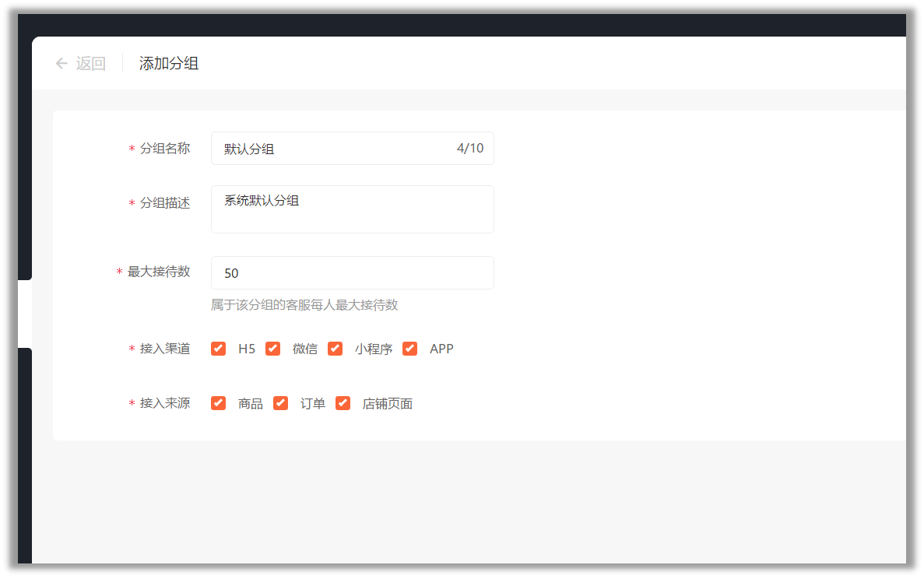
Task: Go back via the 返回 link
Action: pos(91,64)
